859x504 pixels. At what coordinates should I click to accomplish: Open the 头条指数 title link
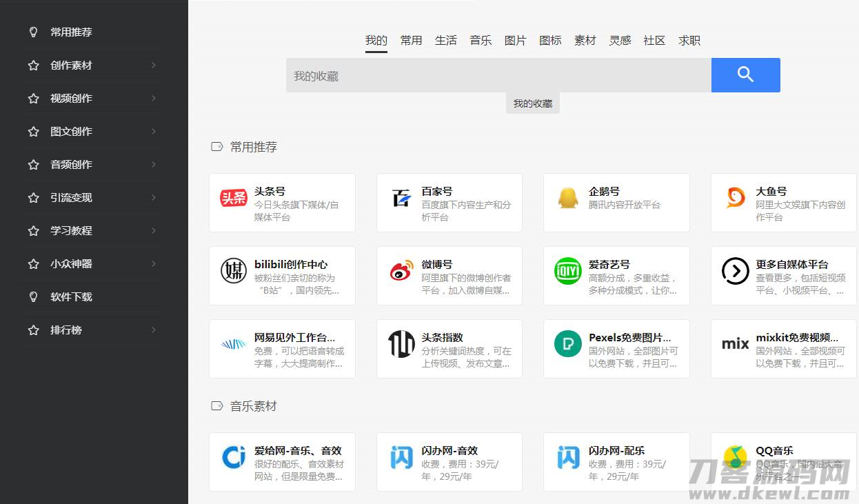pos(442,338)
